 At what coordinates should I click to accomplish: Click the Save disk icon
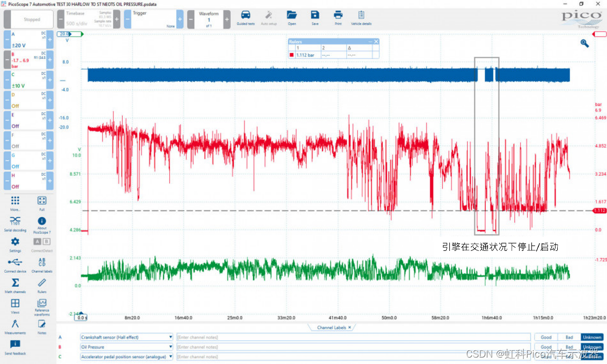pyautogui.click(x=315, y=17)
